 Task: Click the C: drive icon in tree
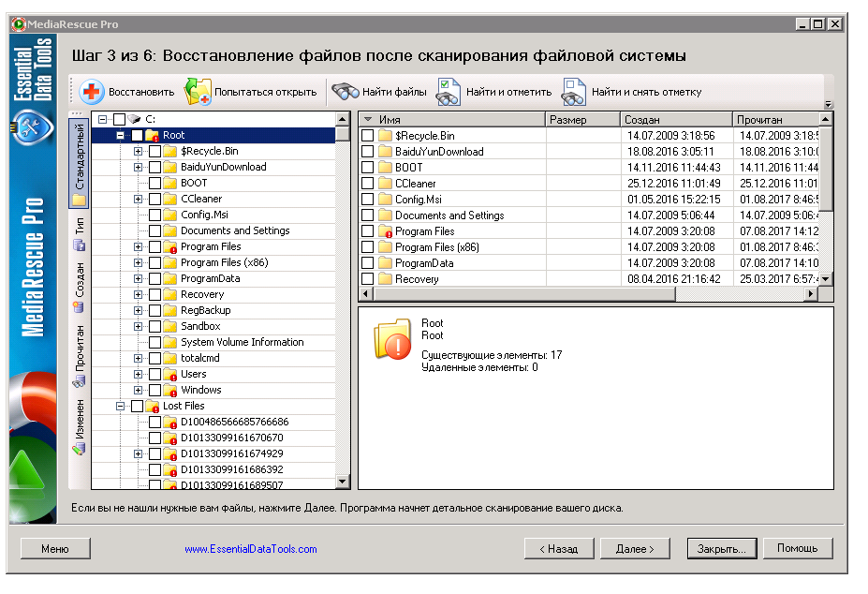point(135,119)
